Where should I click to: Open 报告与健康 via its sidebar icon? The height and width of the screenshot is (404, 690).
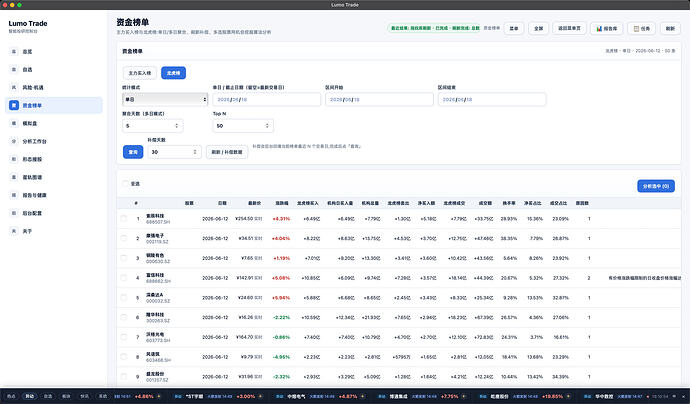14,195
